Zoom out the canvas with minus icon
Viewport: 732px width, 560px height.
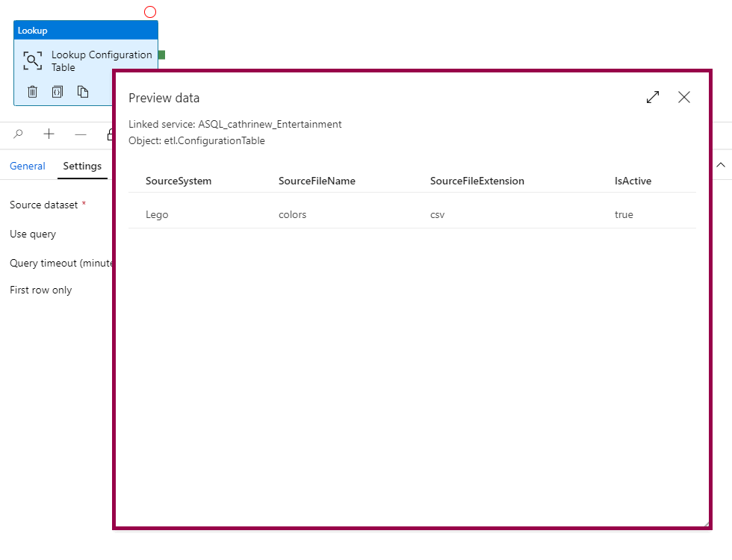pos(81,134)
